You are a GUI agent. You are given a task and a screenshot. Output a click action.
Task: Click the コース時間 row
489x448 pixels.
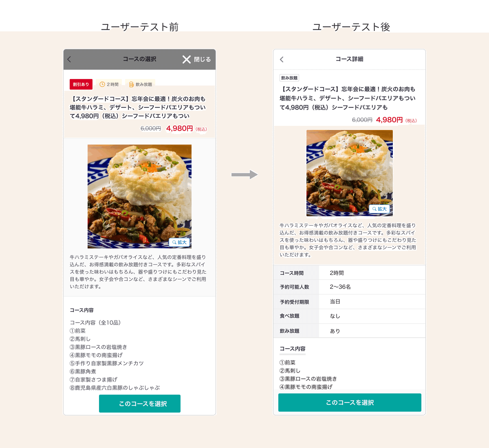pos(350,273)
